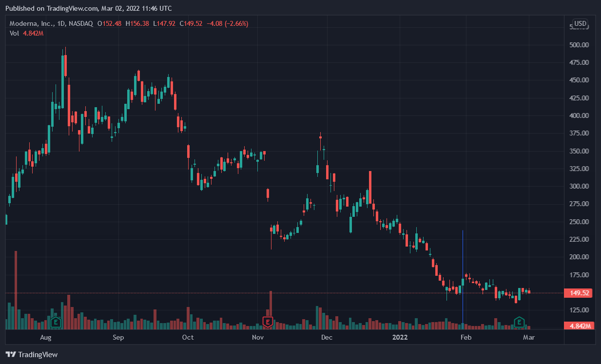Click the long-wick candle at start of February
Image resolution: width=601 pixels, height=364 pixels.
click(x=463, y=282)
